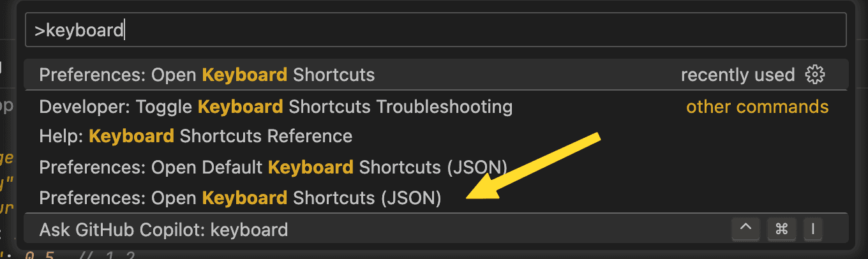Open Keyboard Shortcuts (JSON) entry by the arrow
The width and height of the screenshot is (868, 259).
tap(240, 198)
